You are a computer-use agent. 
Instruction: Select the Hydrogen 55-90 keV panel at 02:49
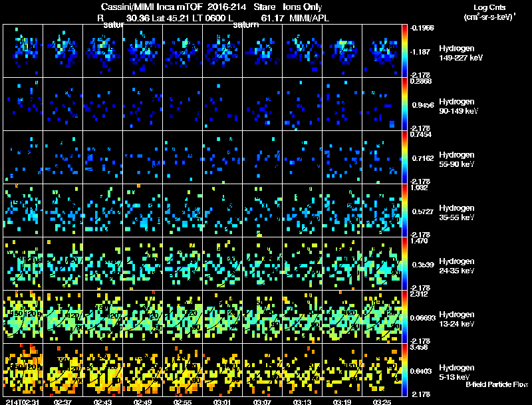click(143, 158)
